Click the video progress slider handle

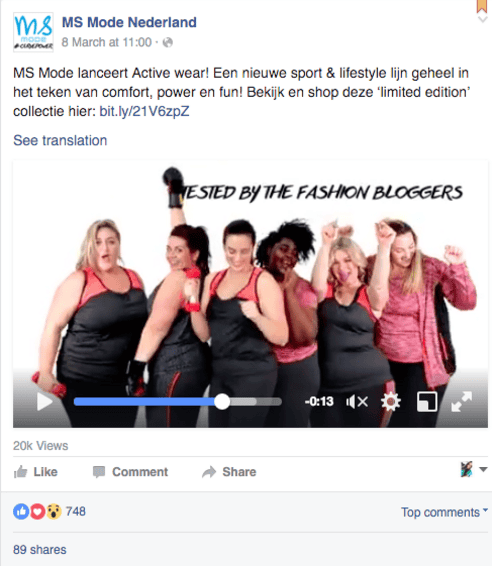222,401
